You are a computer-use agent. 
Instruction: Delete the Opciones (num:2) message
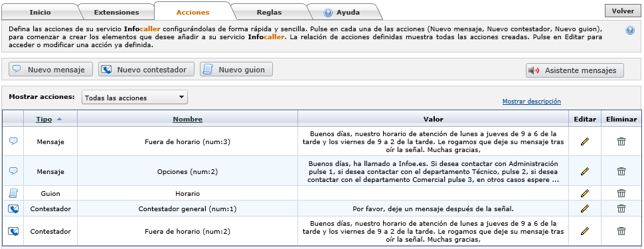621,171
